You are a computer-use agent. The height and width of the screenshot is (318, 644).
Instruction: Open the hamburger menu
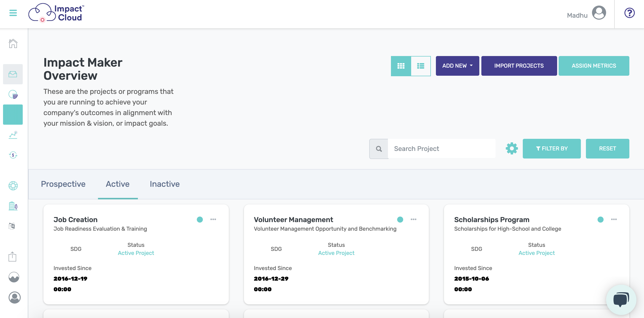(13, 13)
